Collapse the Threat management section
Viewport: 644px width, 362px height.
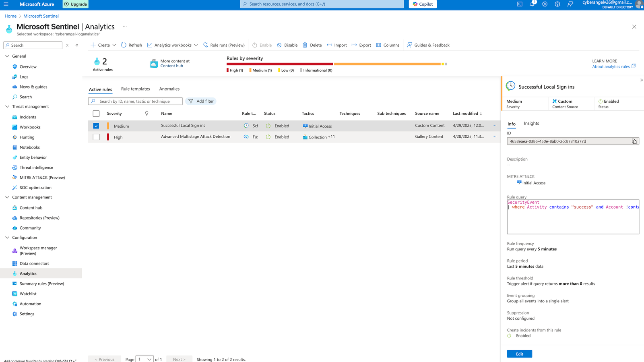coord(7,107)
